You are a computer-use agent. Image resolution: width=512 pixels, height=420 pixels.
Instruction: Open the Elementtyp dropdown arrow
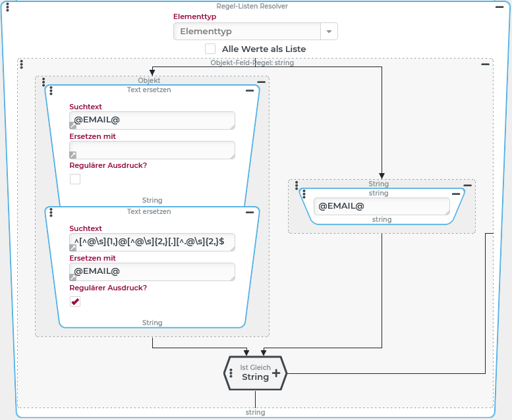click(x=329, y=32)
